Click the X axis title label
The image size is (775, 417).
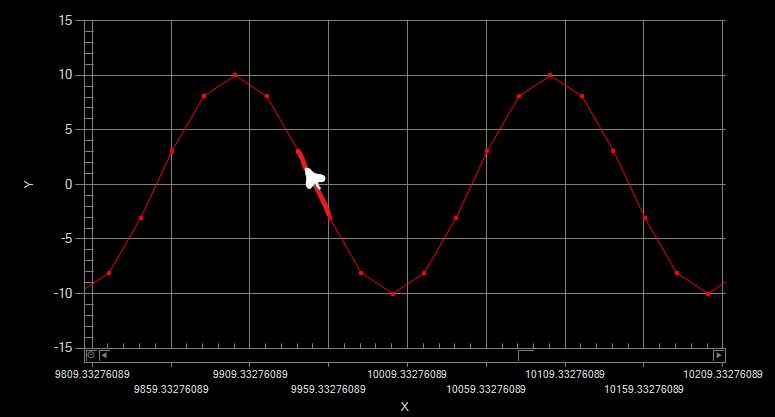pyautogui.click(x=404, y=407)
